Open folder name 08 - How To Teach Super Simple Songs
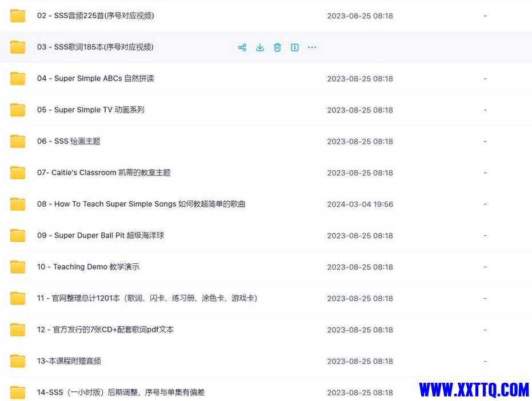 click(141, 204)
